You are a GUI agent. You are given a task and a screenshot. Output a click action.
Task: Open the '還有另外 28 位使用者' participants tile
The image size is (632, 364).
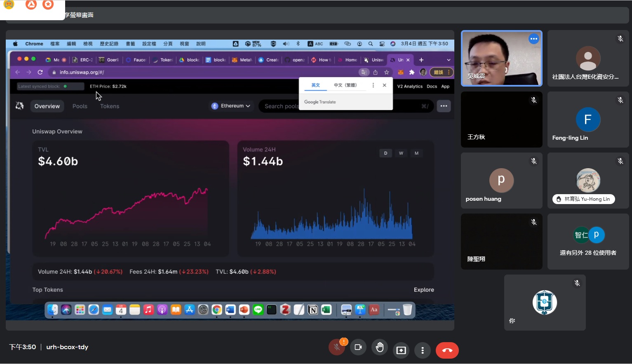[588, 242]
